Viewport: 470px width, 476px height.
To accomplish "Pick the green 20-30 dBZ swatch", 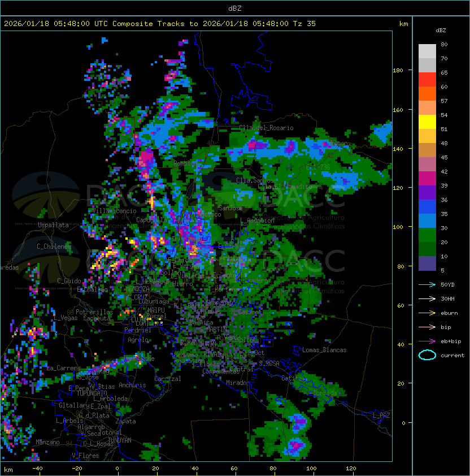I will tap(427, 235).
